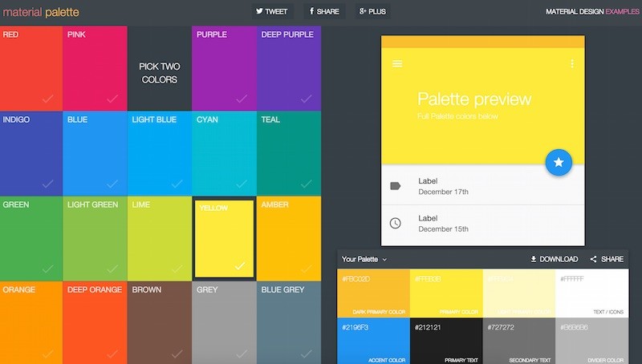
Task: Select the Deep Purple color tile
Action: click(288, 67)
